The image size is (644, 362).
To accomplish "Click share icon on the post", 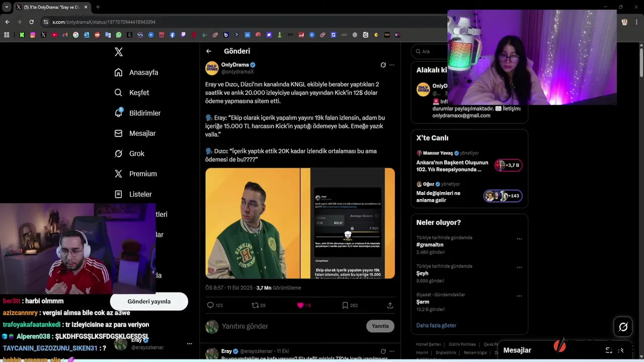I will (390, 305).
